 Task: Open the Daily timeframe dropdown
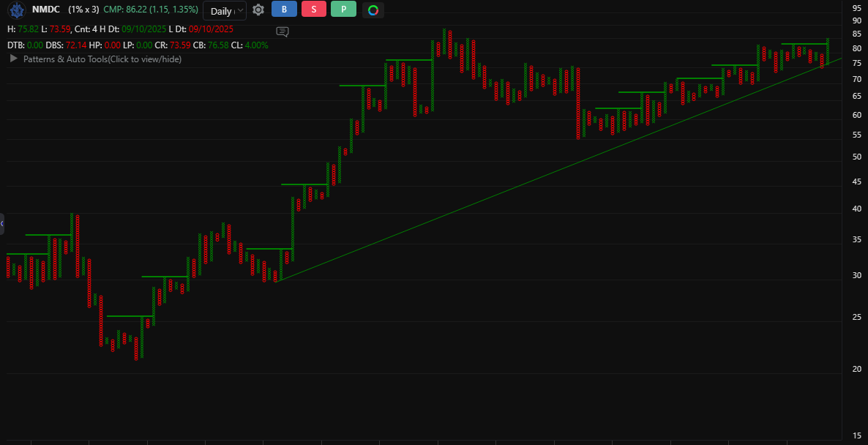(x=224, y=11)
